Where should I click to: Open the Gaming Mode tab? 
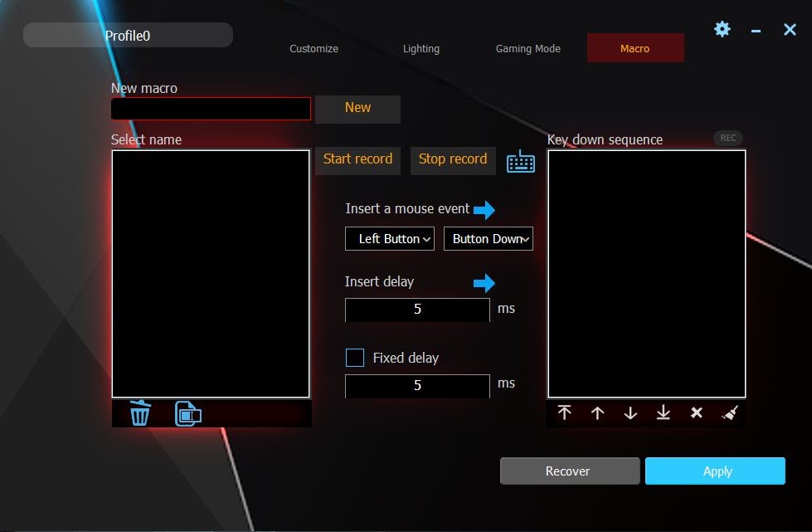click(528, 49)
